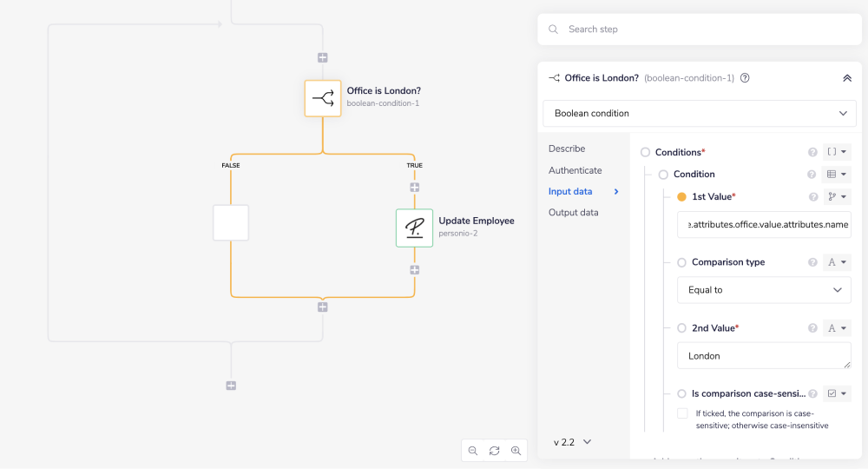Collapse the step panel with double chevron
868x469 pixels.
(x=847, y=78)
